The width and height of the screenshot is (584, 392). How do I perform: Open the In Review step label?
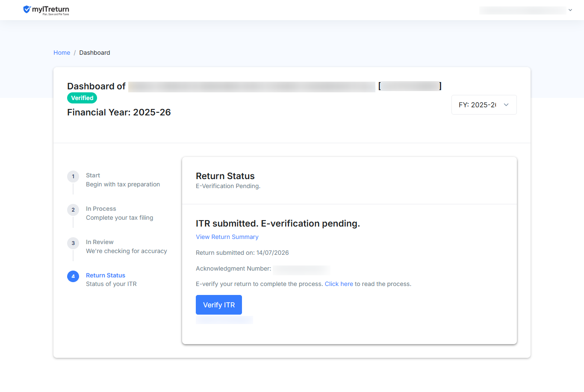pos(100,242)
